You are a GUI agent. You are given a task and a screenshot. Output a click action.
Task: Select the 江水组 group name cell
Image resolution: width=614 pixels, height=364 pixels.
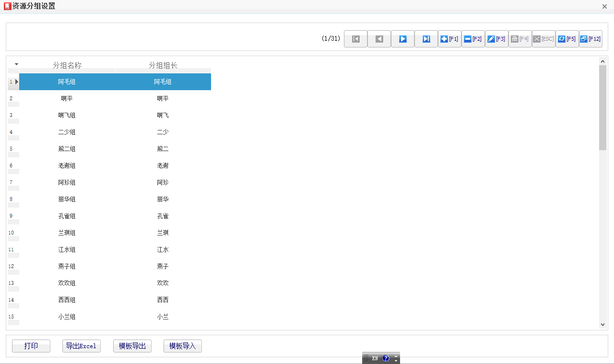67,249
